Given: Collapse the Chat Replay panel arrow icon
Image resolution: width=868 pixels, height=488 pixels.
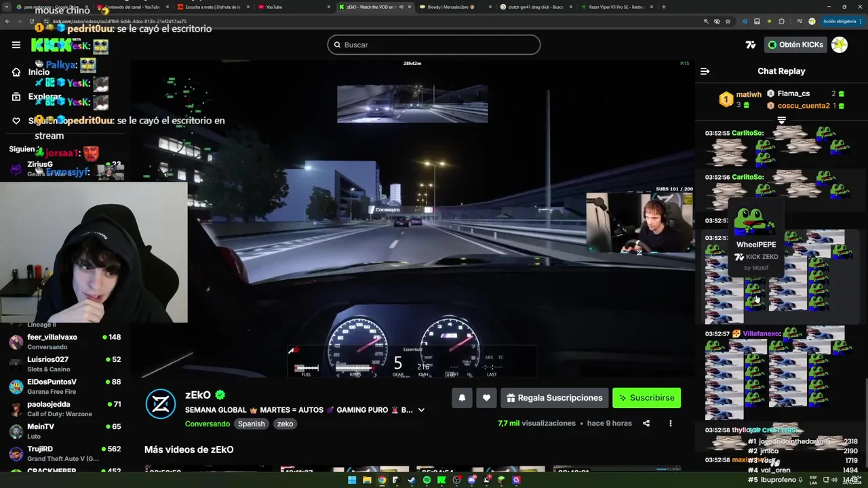Looking at the screenshot, I should click(x=705, y=71).
